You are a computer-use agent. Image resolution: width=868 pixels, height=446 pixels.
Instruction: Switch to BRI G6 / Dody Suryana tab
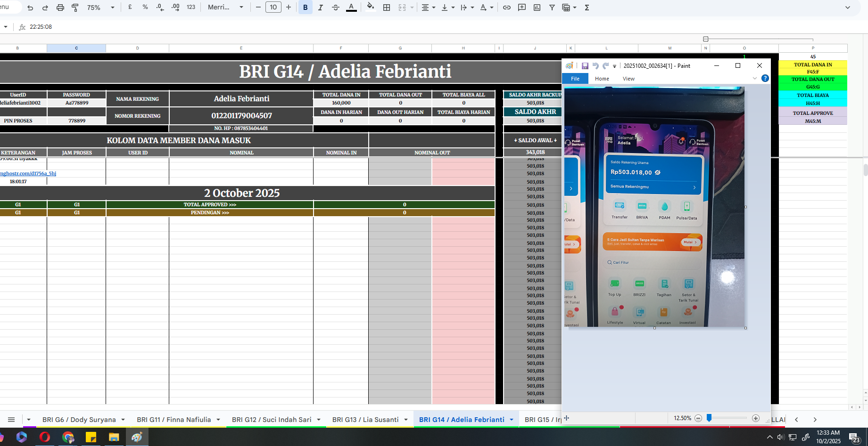tap(79, 420)
